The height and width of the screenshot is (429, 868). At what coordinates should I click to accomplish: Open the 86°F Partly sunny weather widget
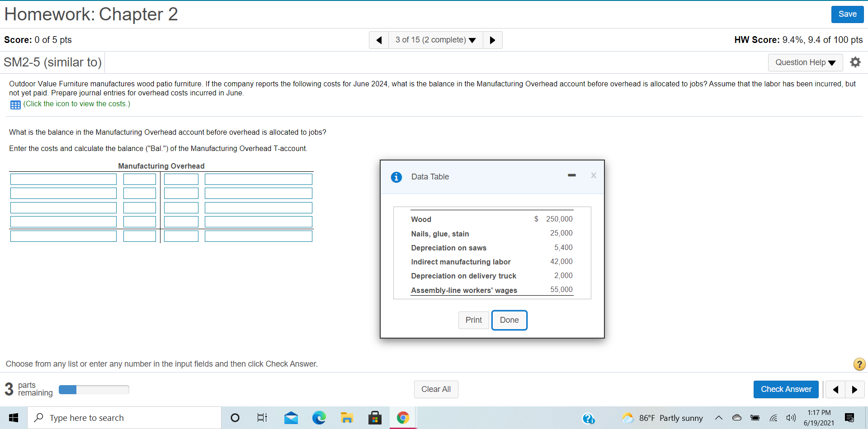pyautogui.click(x=662, y=418)
